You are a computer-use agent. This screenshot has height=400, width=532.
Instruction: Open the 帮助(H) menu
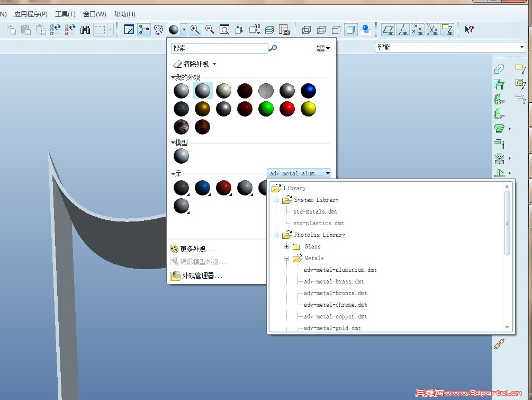[x=124, y=14]
